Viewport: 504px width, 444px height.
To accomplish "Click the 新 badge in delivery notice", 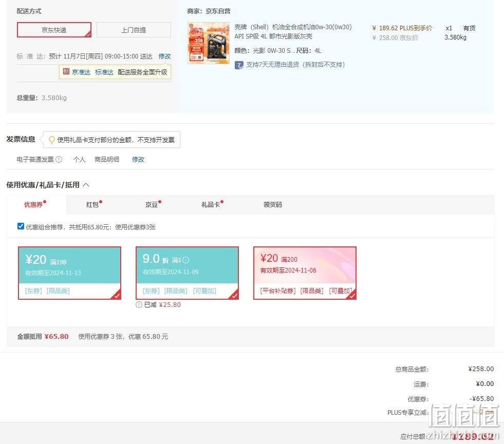I will coord(66,71).
